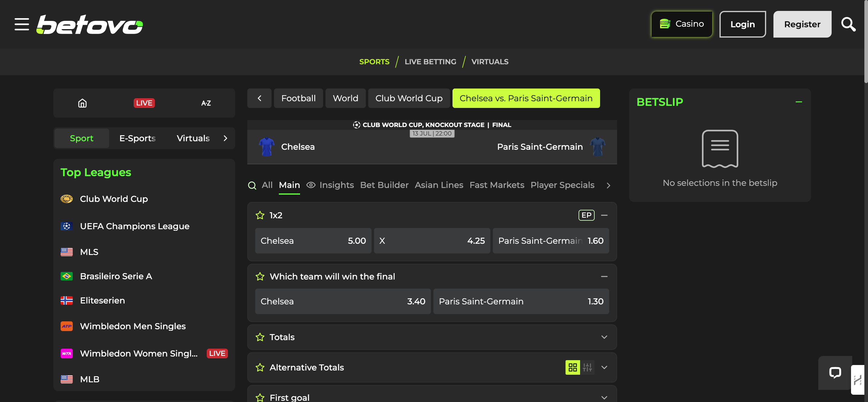Open the hamburger main menu
The image size is (868, 402).
click(22, 24)
